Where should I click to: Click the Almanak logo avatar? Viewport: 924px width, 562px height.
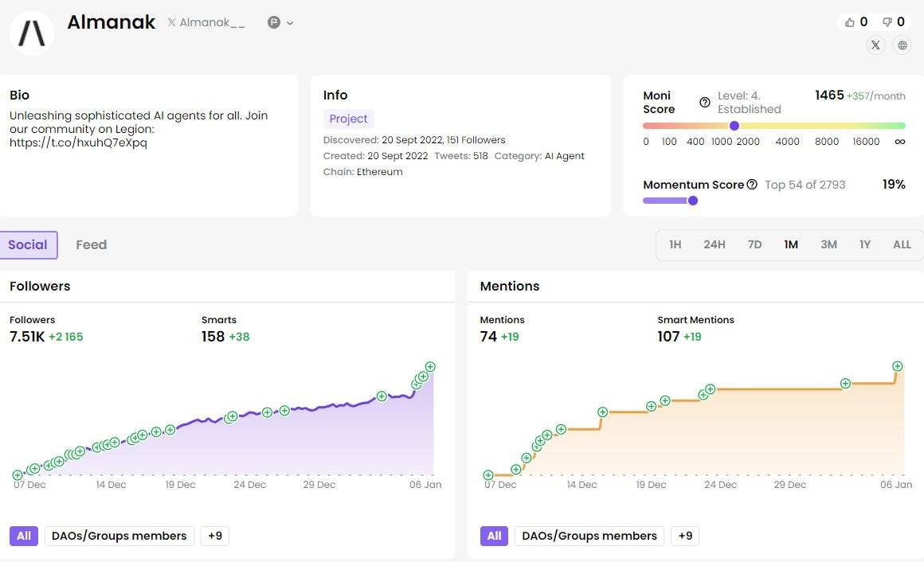point(32,33)
